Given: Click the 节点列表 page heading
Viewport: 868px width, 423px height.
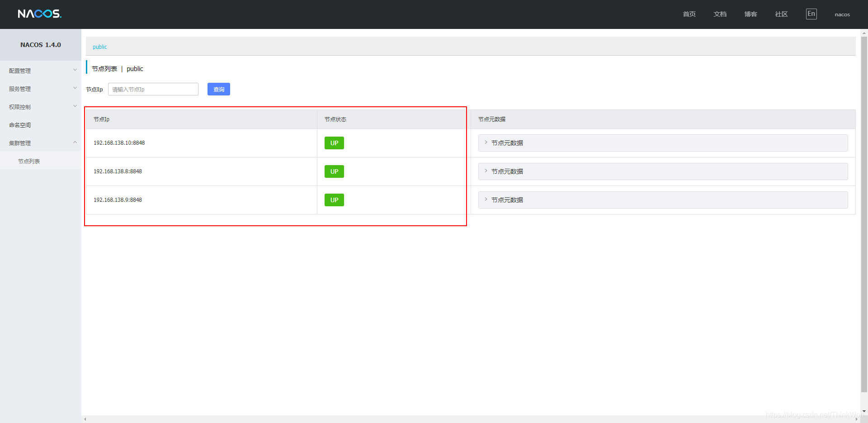Looking at the screenshot, I should pos(104,69).
